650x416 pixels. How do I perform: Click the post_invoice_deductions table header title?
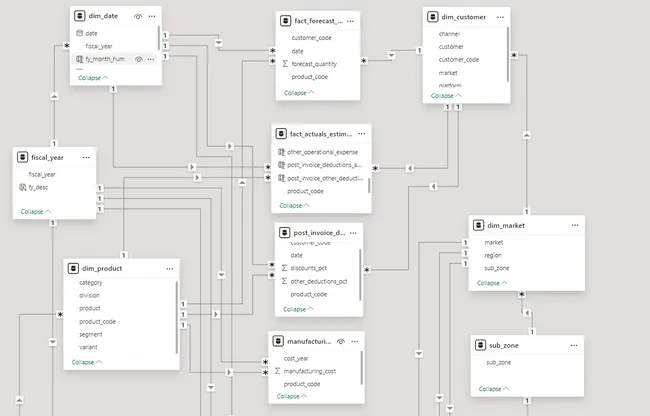point(318,233)
